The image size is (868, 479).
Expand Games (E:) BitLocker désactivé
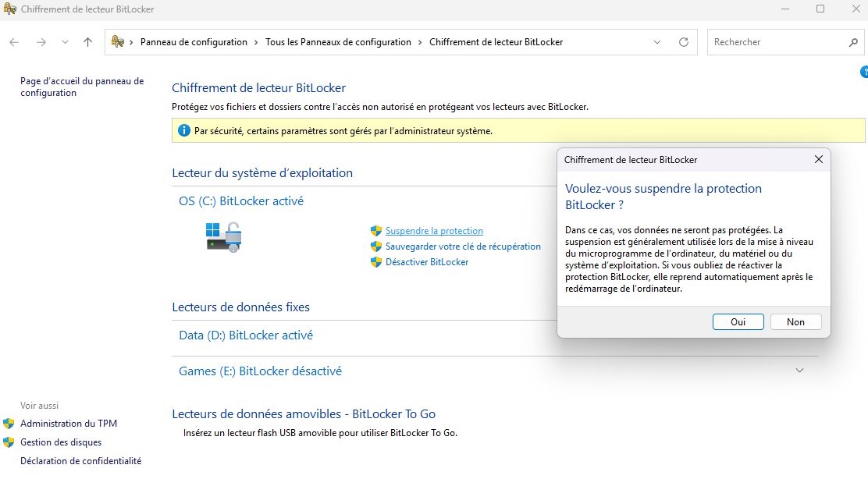[x=260, y=371]
